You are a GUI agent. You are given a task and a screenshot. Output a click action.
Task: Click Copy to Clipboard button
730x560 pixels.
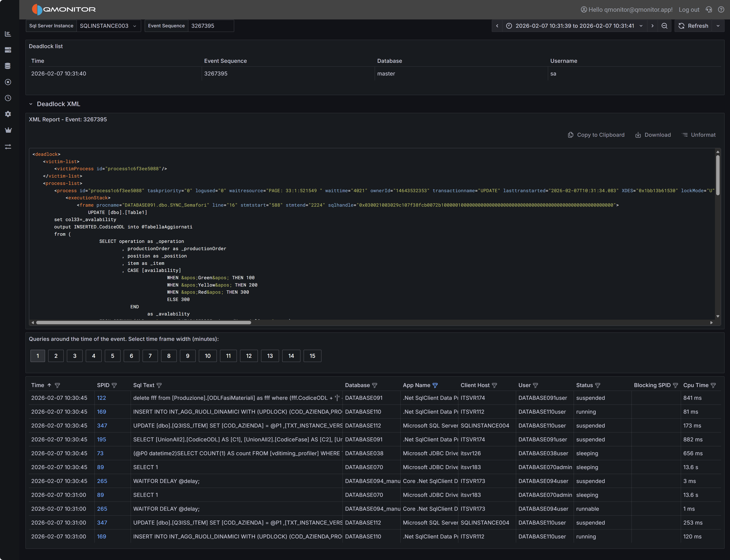[596, 135]
